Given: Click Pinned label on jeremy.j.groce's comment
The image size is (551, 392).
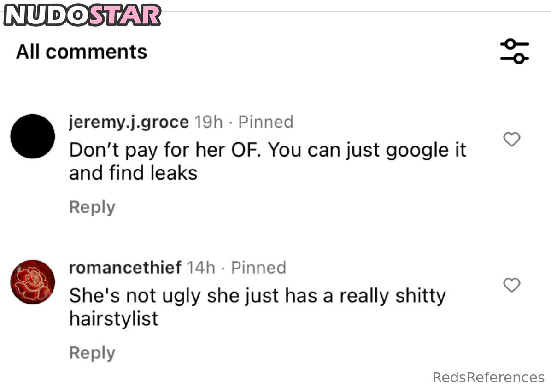Looking at the screenshot, I should coord(266,122).
